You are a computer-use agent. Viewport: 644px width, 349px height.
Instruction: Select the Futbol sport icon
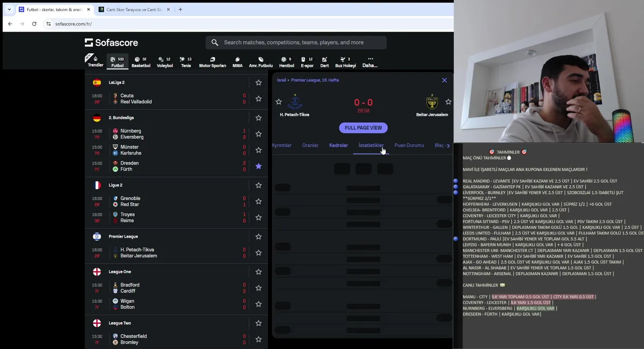tap(117, 62)
